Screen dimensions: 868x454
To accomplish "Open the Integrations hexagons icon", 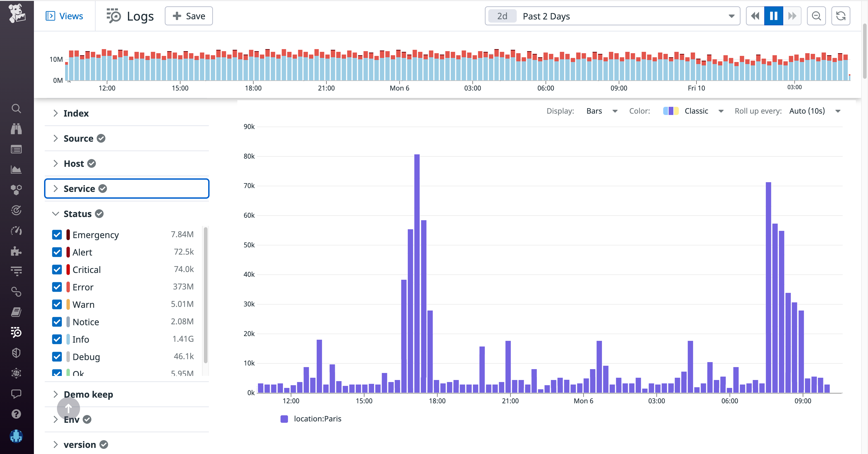I will click(16, 190).
